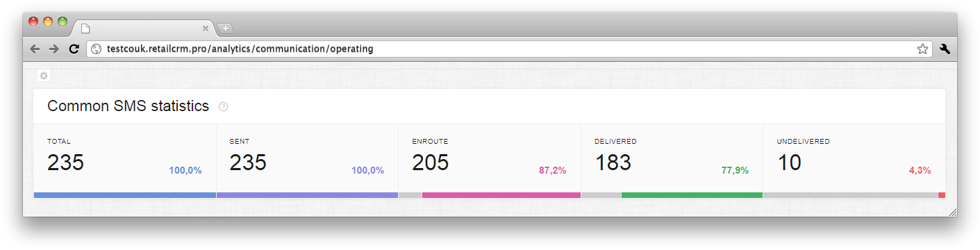Click the Common SMS statistics heading
The width and height of the screenshot is (980, 250).
pyautogui.click(x=128, y=106)
